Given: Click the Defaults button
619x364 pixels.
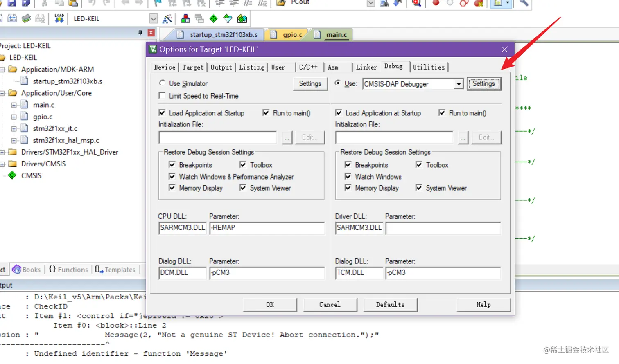Looking at the screenshot, I should click(x=390, y=305).
